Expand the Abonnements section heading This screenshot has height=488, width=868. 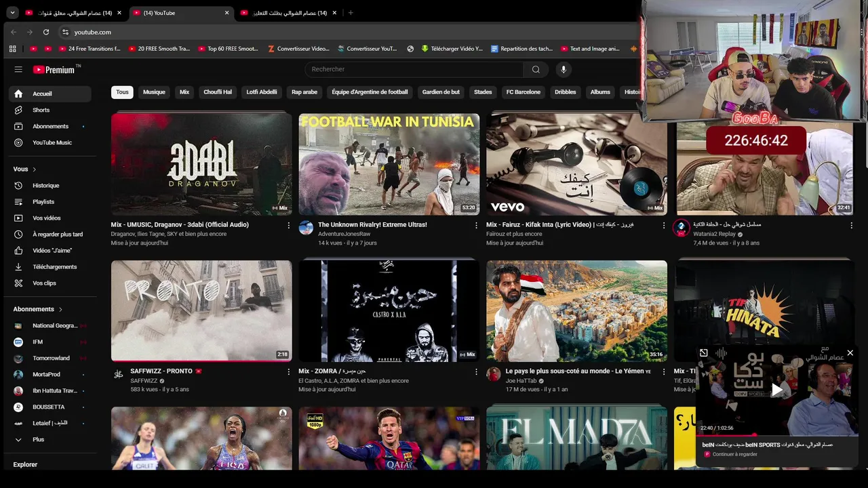38,309
